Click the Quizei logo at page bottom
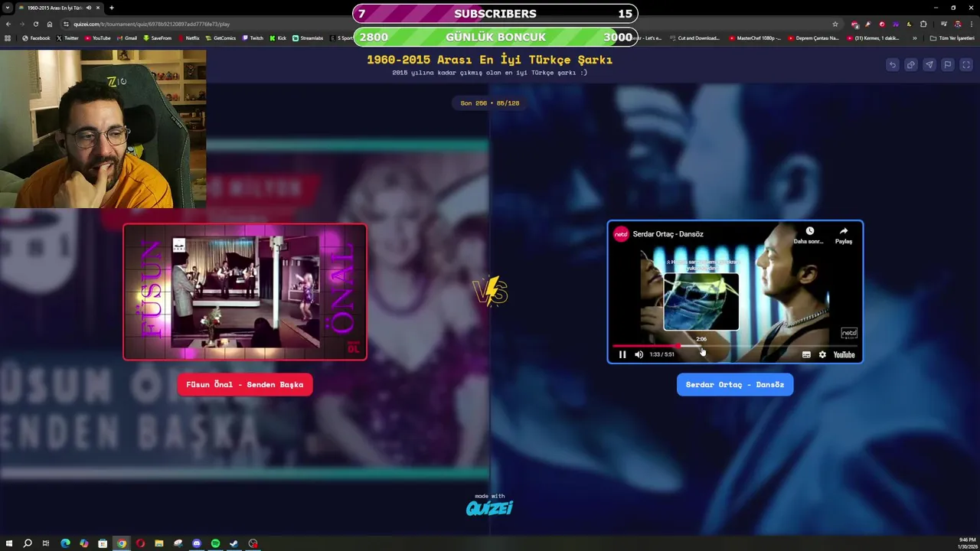The height and width of the screenshot is (551, 980). (489, 507)
